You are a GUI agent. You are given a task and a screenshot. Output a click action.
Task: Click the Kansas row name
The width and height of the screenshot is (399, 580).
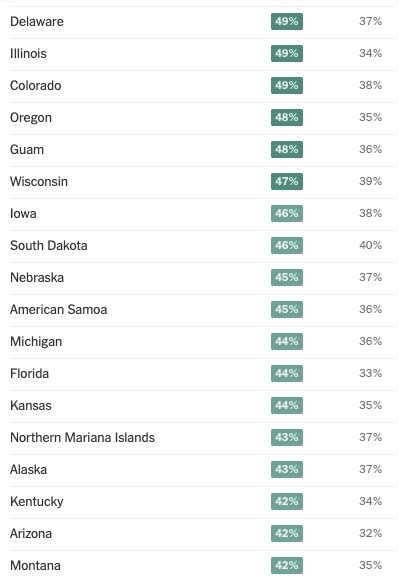coord(31,405)
